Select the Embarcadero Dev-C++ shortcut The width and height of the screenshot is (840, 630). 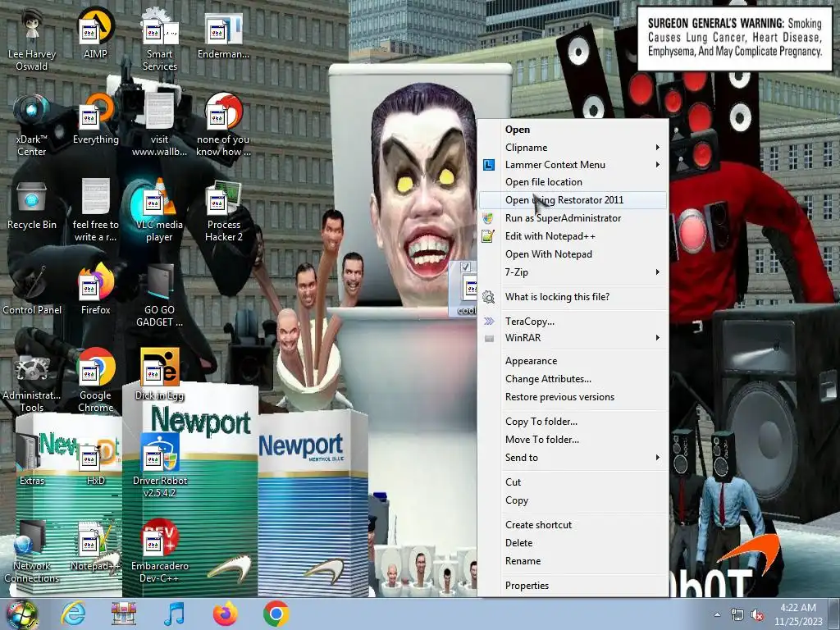[x=160, y=551]
